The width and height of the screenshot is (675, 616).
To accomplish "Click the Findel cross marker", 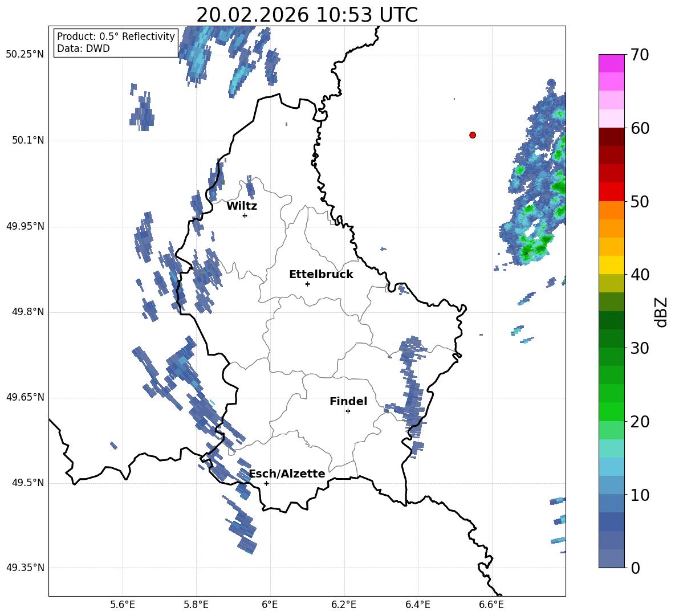I will click(348, 411).
